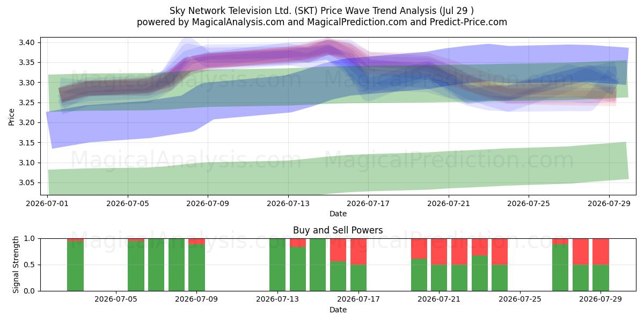
Task: Select the green buy portion at 2026-07-29
Action: (601, 278)
